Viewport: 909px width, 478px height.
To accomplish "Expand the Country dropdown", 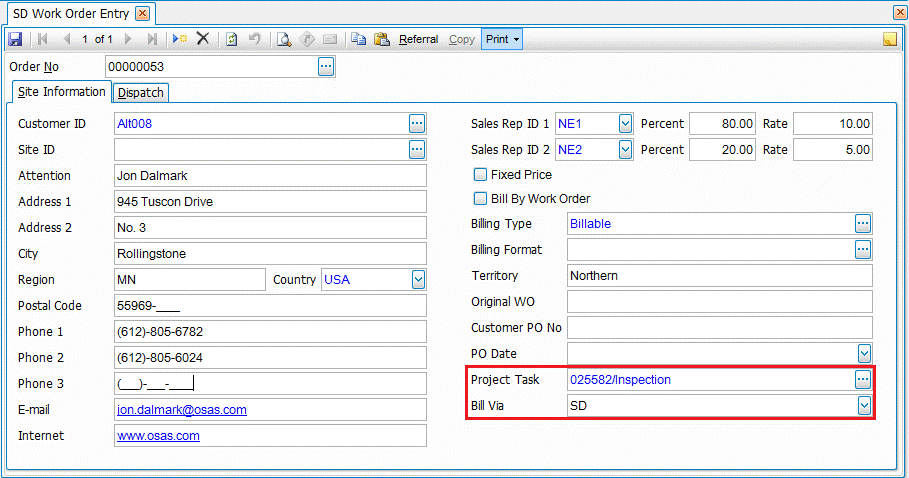I will pyautogui.click(x=418, y=280).
